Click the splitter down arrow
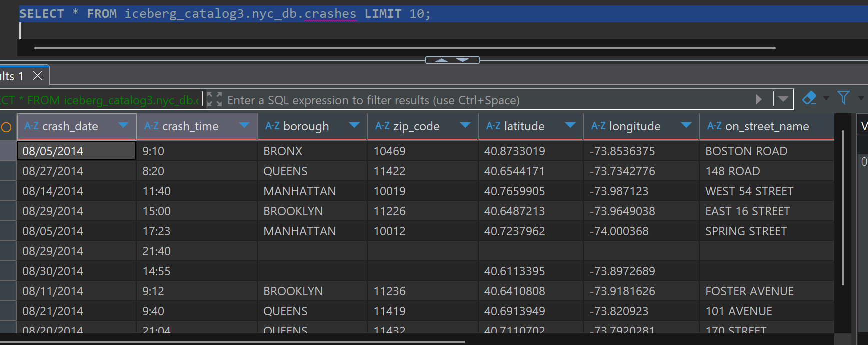Viewport: 868px width, 345px height. (x=463, y=60)
